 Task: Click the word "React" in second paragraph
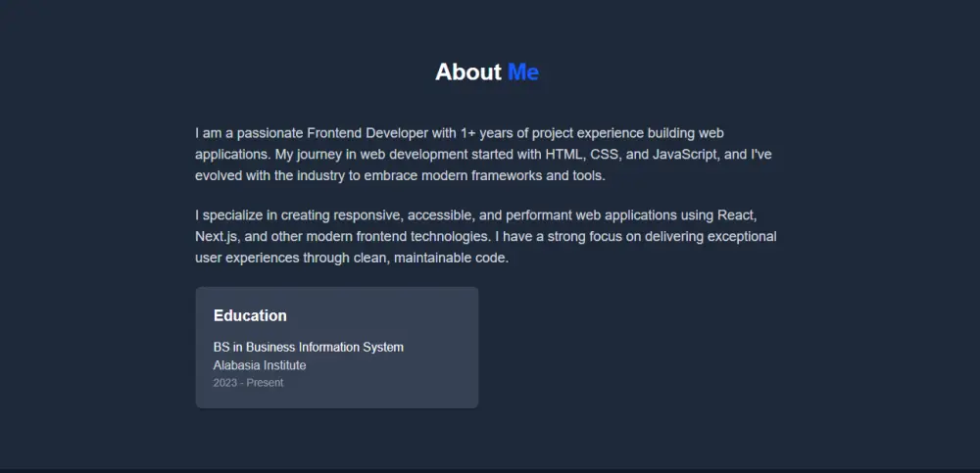point(735,214)
